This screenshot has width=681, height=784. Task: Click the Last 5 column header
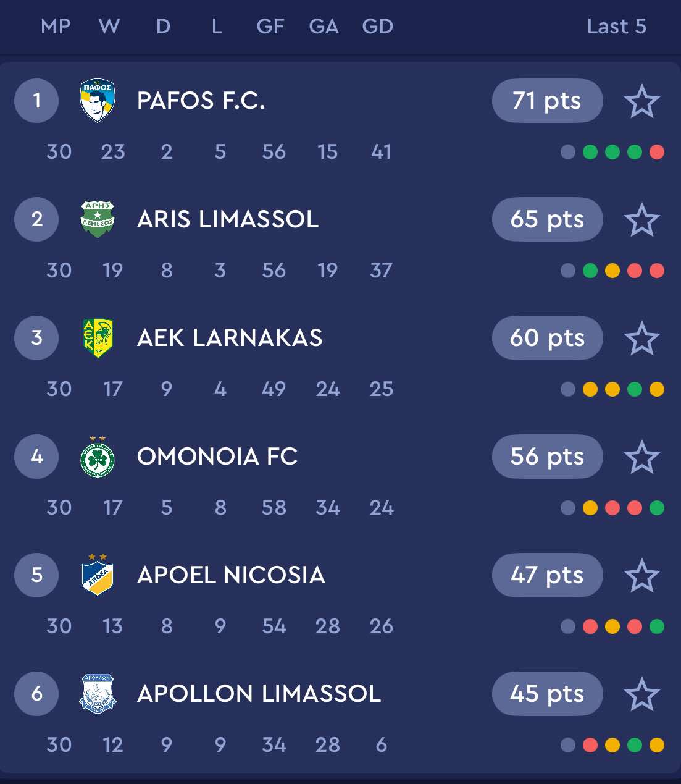tap(616, 27)
